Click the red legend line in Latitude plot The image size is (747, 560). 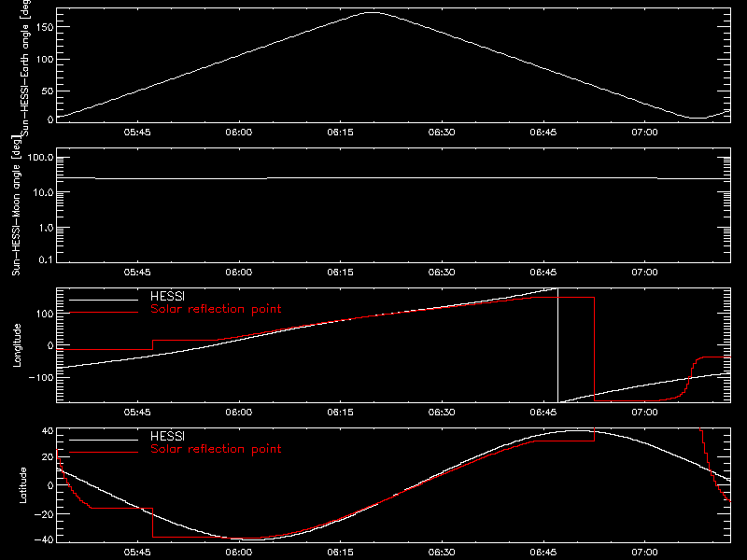pos(104,453)
